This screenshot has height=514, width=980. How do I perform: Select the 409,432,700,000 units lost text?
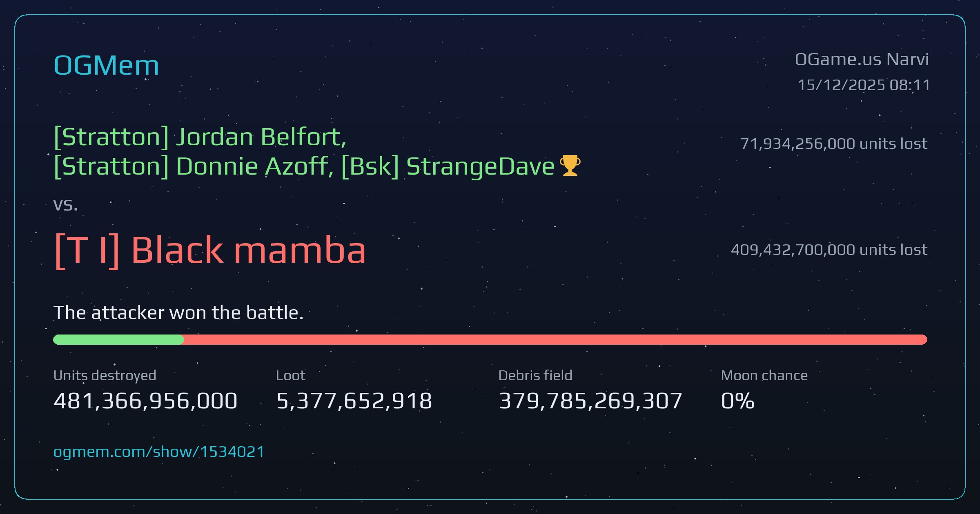tap(829, 250)
